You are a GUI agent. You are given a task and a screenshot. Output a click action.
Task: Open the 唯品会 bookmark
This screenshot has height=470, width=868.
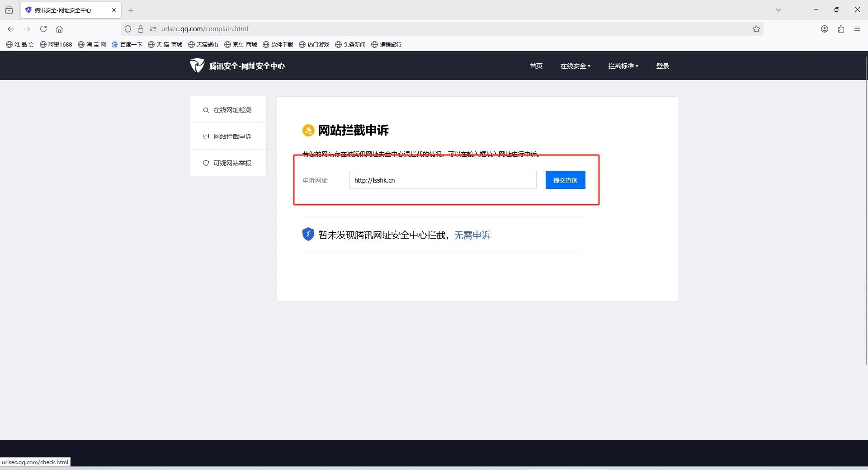[x=20, y=44]
